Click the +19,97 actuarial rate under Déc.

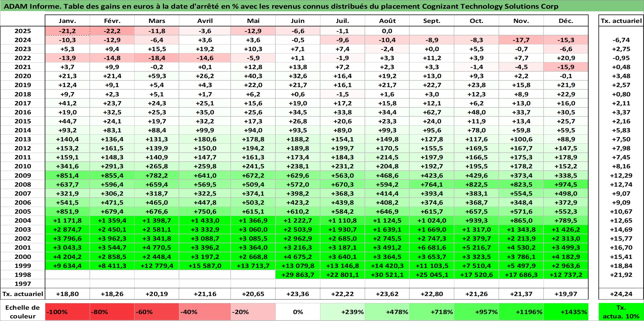pyautogui.click(x=566, y=294)
